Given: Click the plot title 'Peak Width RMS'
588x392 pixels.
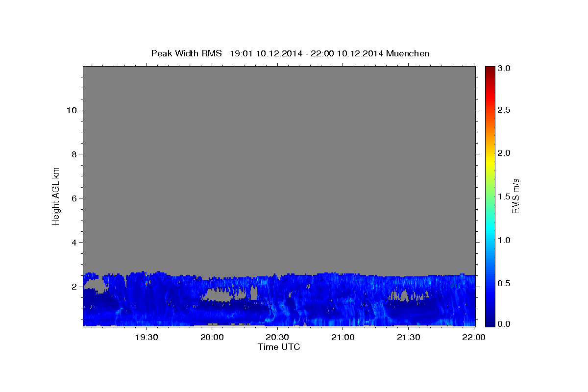Looking at the screenshot, I should (x=187, y=53).
